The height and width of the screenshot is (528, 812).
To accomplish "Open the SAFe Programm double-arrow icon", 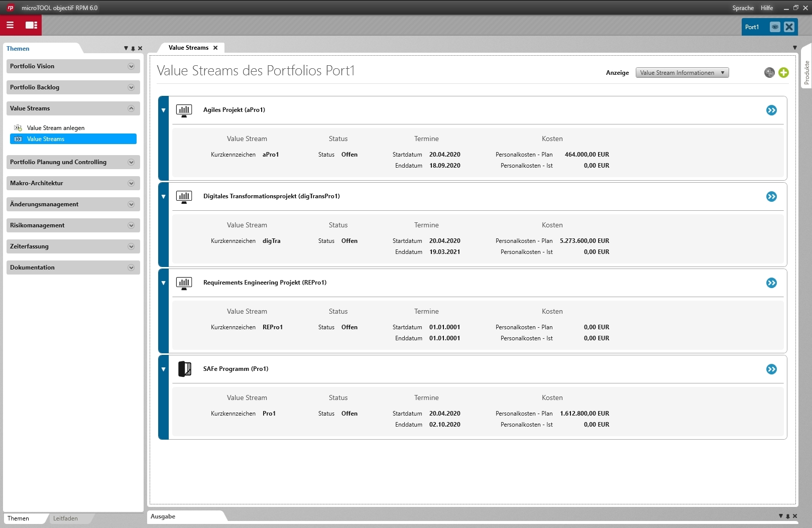I will coord(772,369).
